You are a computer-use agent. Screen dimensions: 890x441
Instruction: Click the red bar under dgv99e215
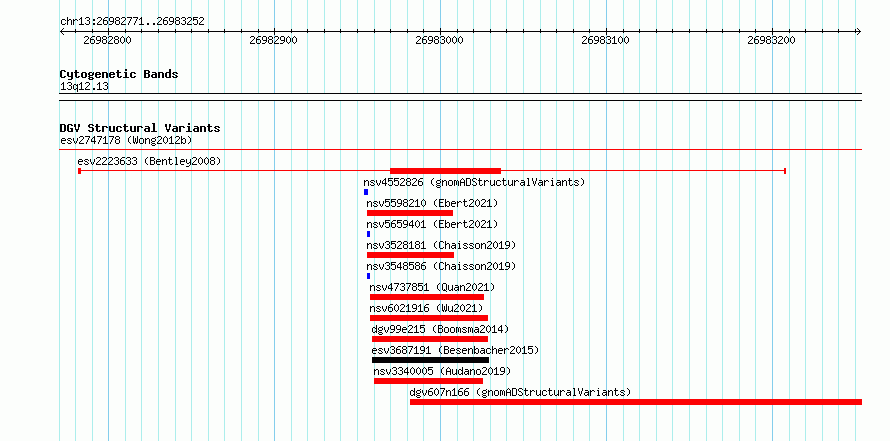tap(430, 339)
